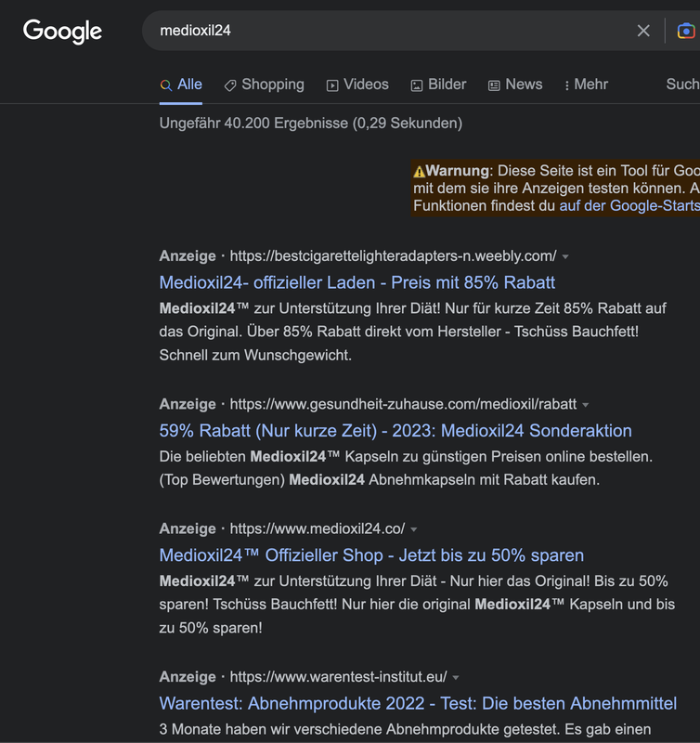Viewport: 700px width, 743px height.
Task: Click the Shopping tag icon
Action: (230, 85)
